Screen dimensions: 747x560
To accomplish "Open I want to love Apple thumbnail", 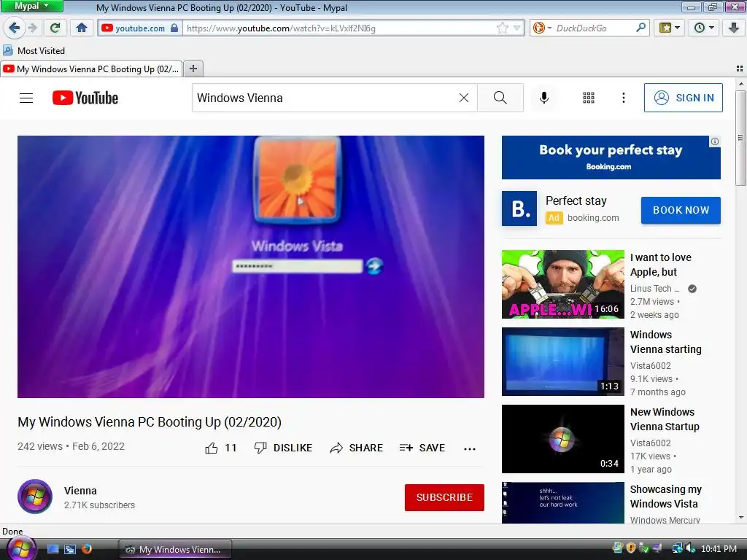I will pyautogui.click(x=562, y=284).
